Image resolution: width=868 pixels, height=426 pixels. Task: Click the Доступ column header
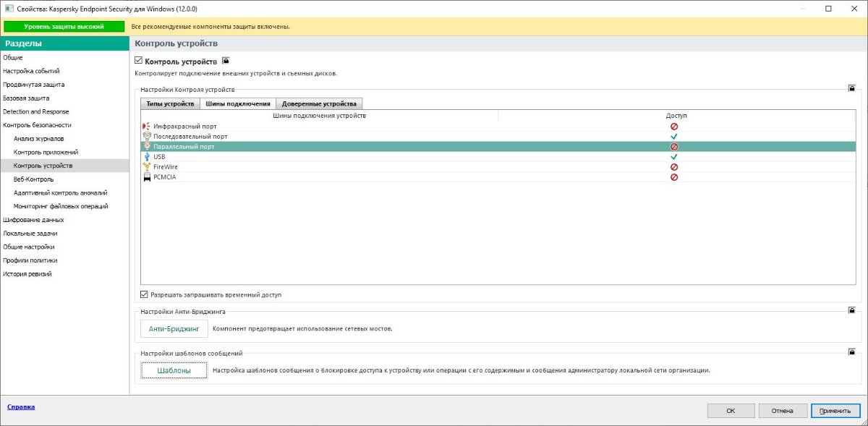coord(676,116)
